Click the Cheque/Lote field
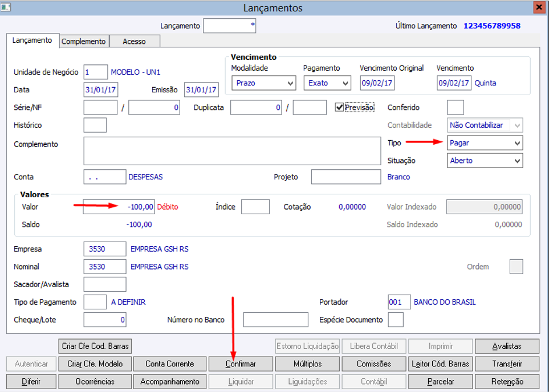The height and width of the screenshot is (392, 549). point(105,320)
